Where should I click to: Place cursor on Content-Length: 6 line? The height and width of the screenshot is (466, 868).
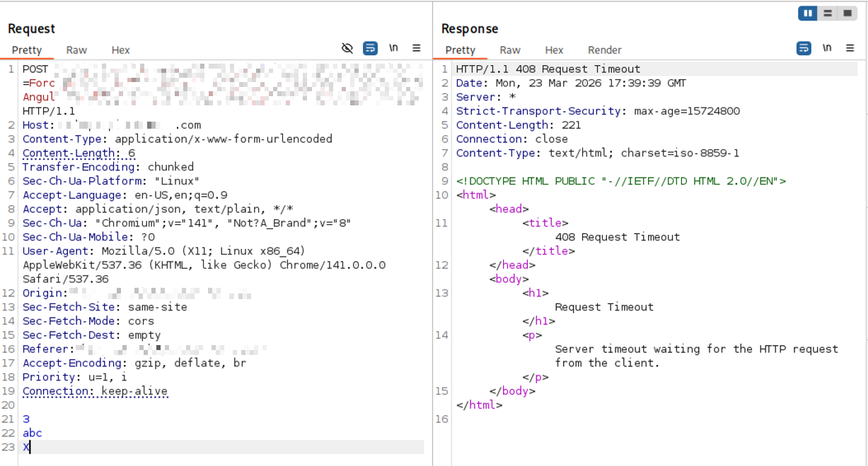point(79,153)
